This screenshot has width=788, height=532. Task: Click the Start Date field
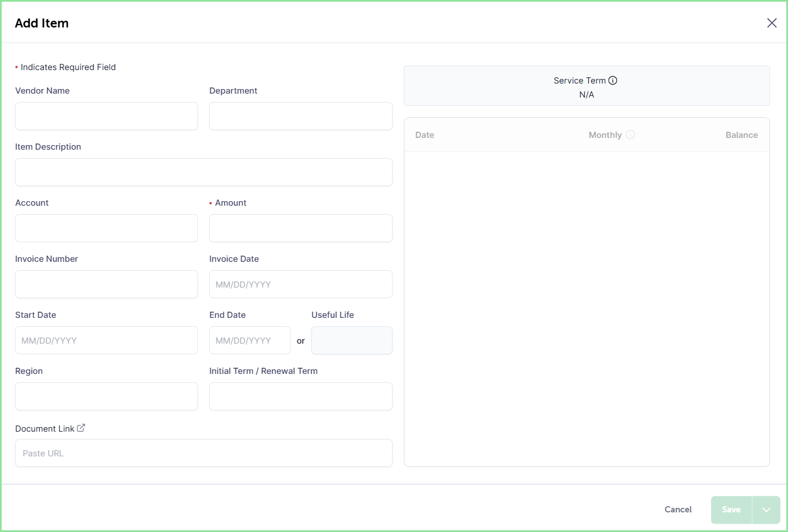[x=107, y=340]
